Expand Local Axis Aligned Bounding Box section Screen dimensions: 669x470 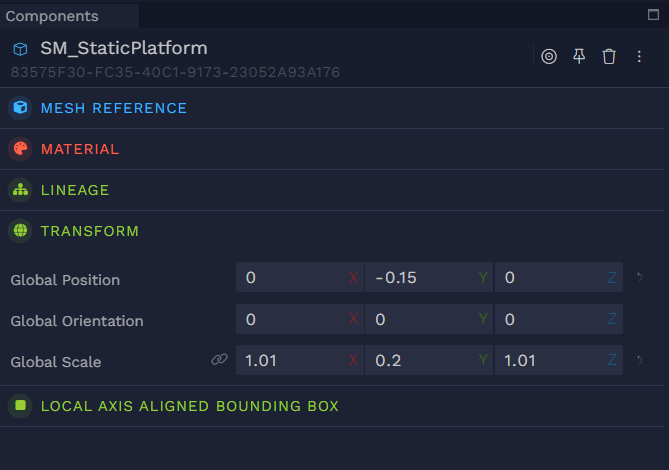(189, 406)
